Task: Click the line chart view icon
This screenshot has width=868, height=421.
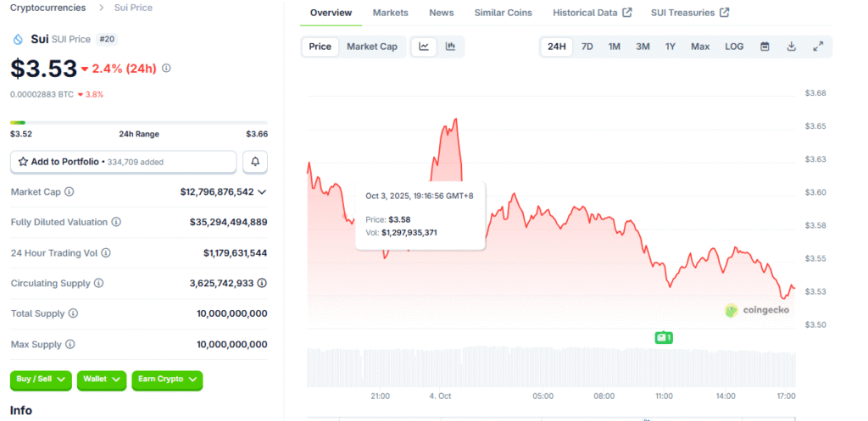Action: click(424, 47)
